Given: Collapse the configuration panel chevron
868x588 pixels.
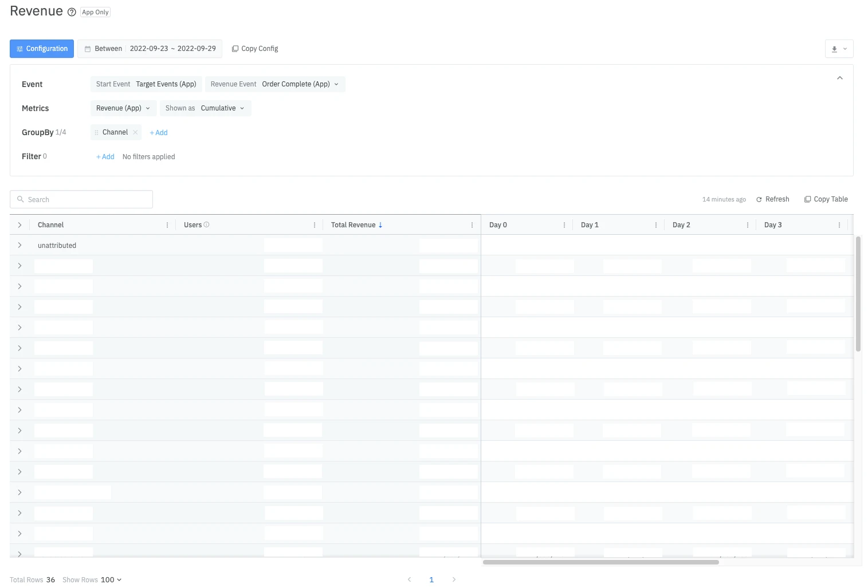Looking at the screenshot, I should [839, 78].
